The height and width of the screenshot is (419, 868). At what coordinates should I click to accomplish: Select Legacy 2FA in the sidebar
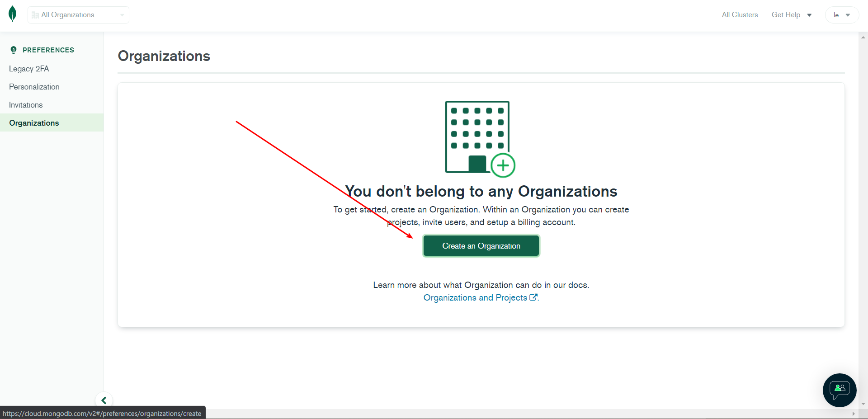point(29,69)
